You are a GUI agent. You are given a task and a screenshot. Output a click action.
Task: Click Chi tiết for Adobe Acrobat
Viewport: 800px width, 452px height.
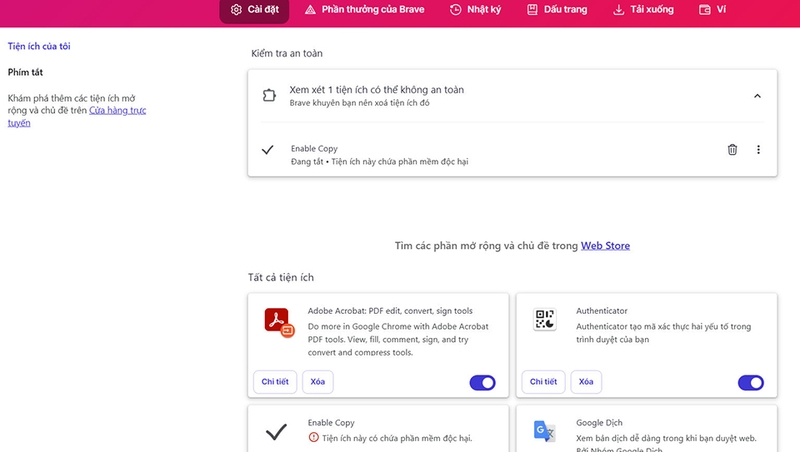point(275,382)
